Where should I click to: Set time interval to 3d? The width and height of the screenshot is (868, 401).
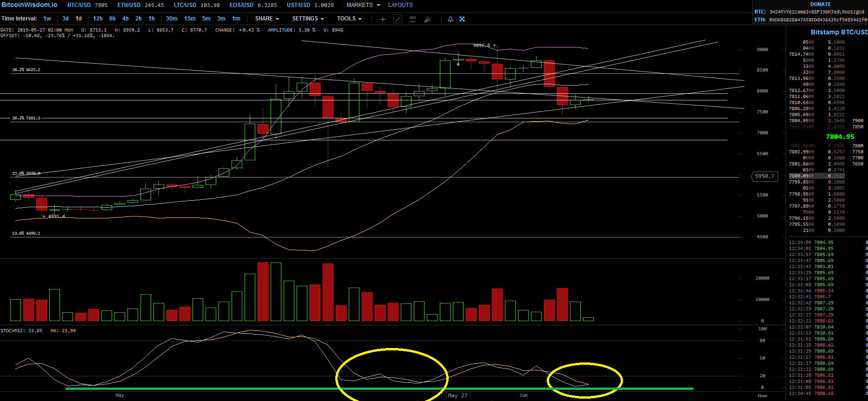66,19
